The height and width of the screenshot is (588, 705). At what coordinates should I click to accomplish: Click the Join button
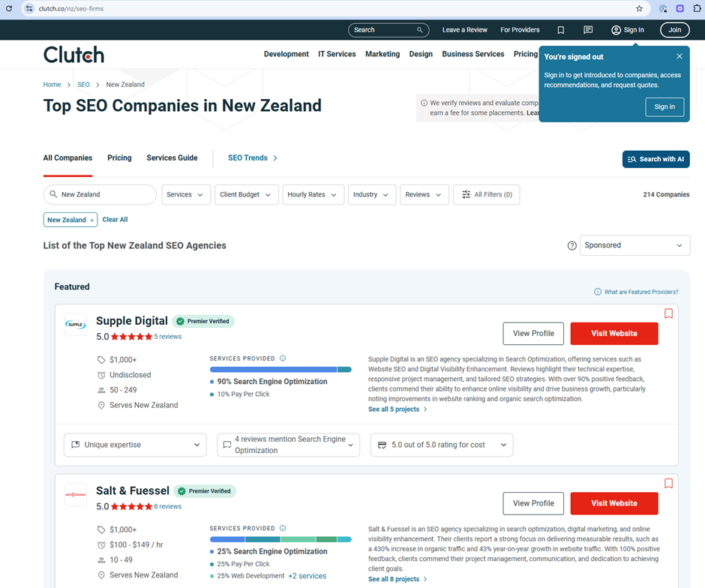pyautogui.click(x=675, y=30)
